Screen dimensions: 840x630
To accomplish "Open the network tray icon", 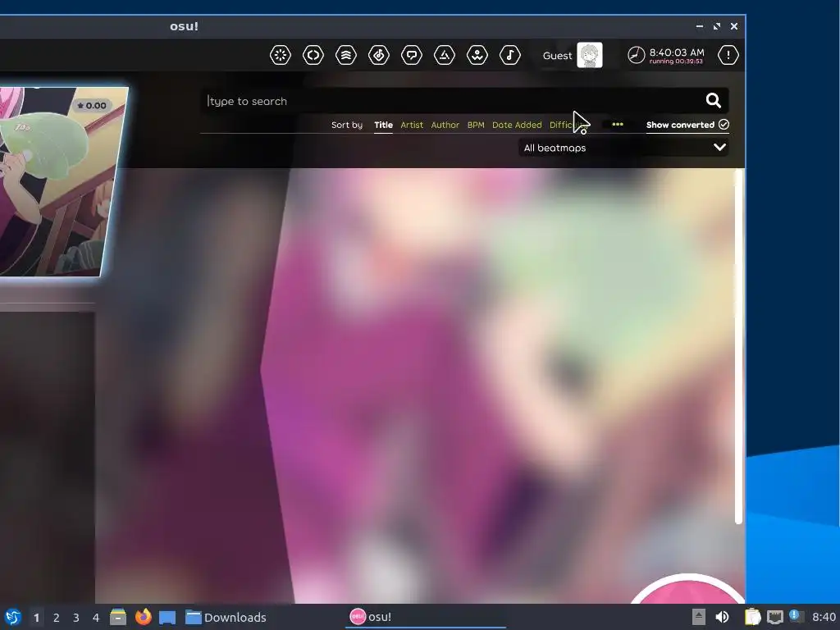I will 774,617.
